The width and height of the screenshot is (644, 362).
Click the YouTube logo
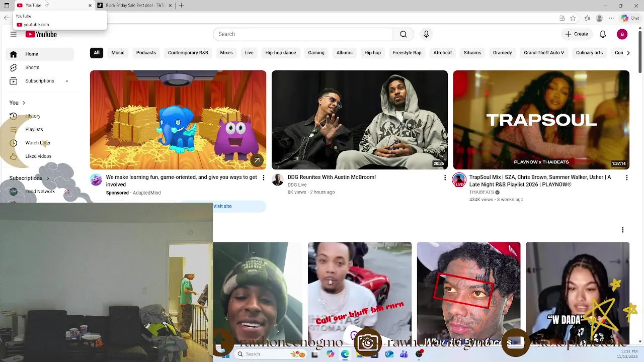[x=41, y=34]
